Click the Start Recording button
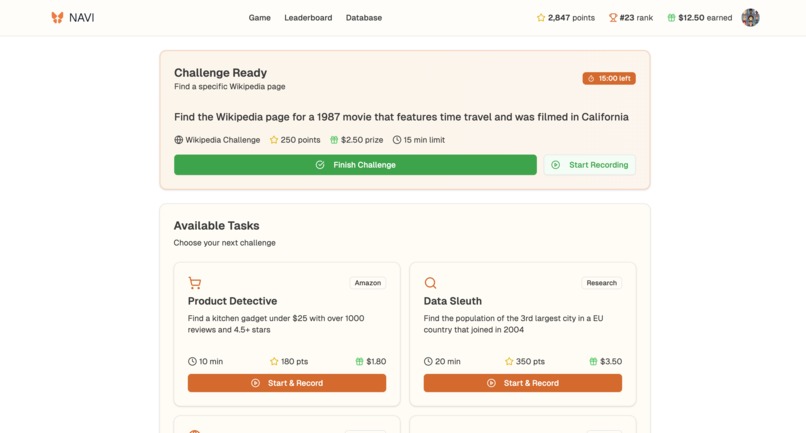806x433 pixels. tap(590, 165)
